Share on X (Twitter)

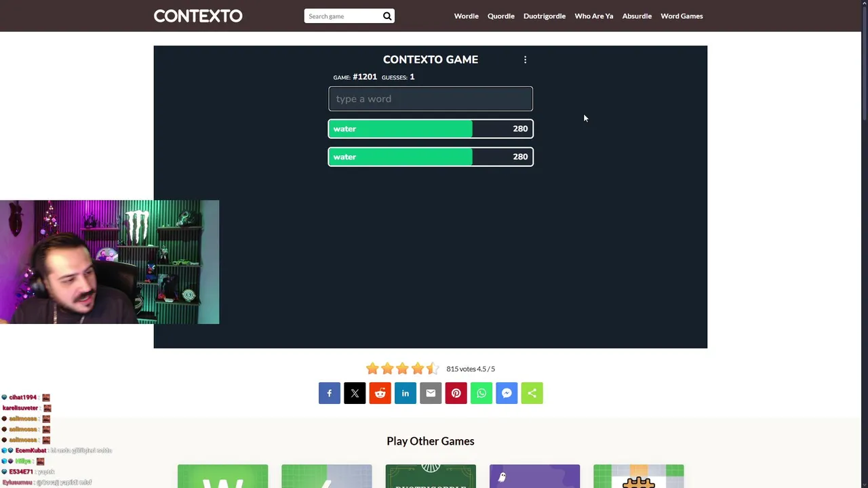click(x=355, y=393)
